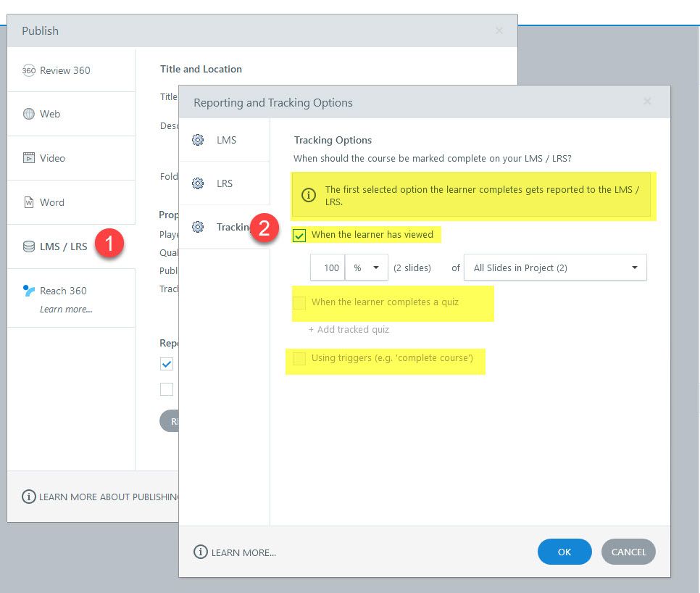The width and height of the screenshot is (700, 593).
Task: Select the LMS / LRS publish tab
Action: click(71, 246)
